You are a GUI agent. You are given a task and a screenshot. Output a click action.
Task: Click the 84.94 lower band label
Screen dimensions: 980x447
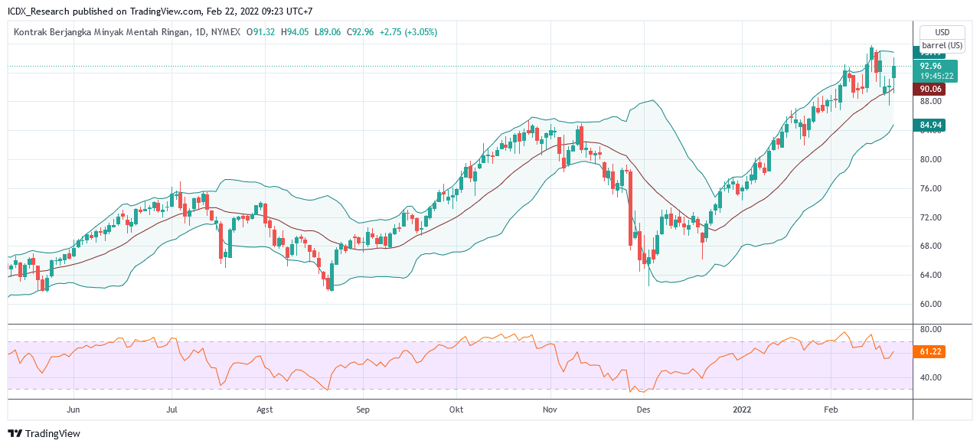tap(929, 125)
